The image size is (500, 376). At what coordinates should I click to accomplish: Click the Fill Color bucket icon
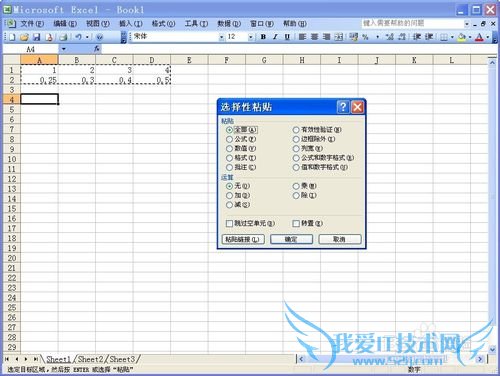461,37
